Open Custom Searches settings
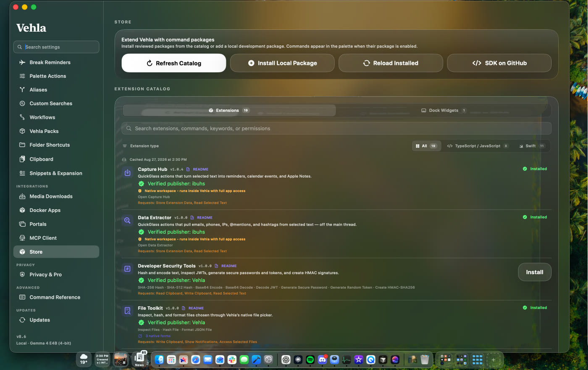This screenshot has height=370, width=588. point(56,103)
